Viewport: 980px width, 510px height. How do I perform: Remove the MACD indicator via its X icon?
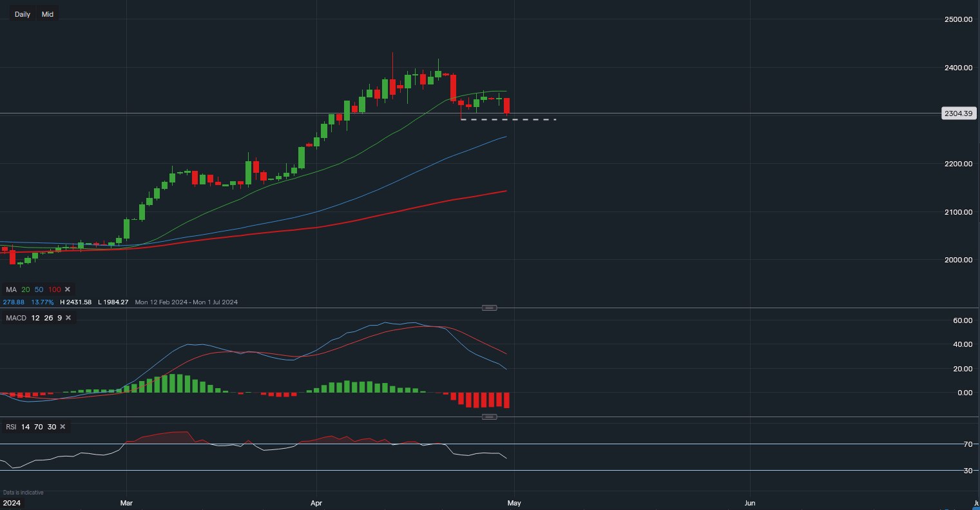[x=68, y=317]
